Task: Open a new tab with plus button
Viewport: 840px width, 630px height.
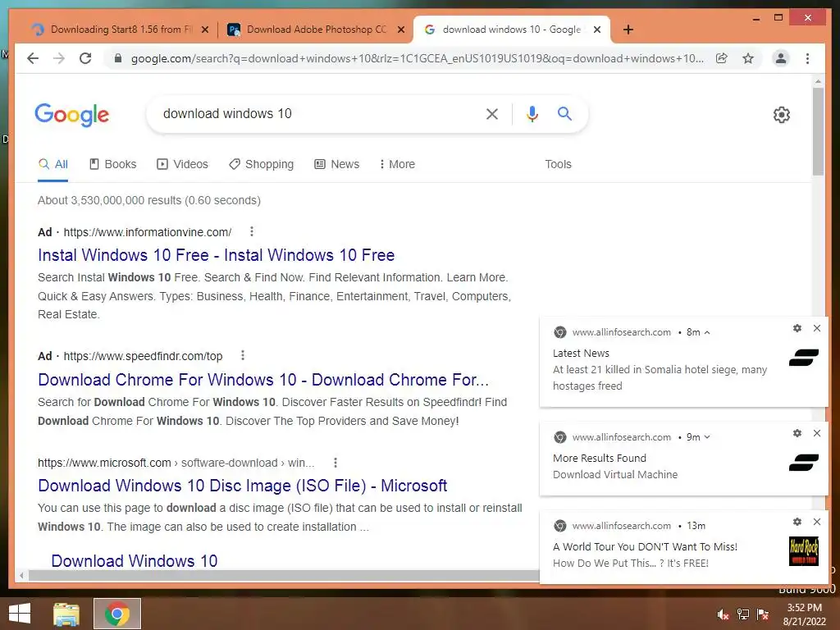Action: point(628,30)
